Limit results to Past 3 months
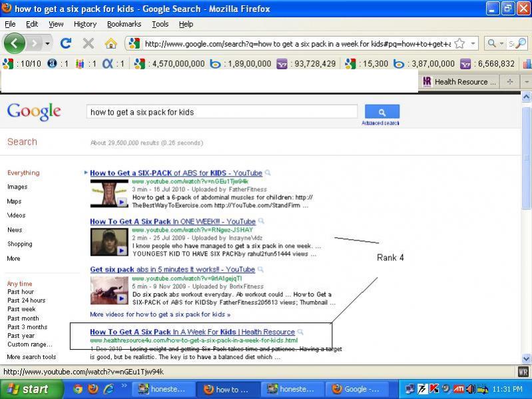 [27, 327]
